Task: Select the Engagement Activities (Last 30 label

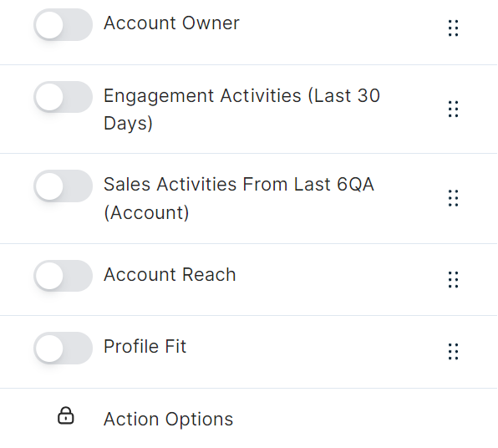Action: [241, 95]
